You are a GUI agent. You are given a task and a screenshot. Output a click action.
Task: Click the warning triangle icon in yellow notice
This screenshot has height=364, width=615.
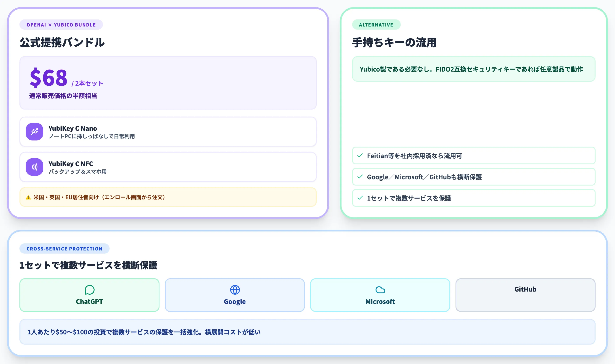point(28,197)
